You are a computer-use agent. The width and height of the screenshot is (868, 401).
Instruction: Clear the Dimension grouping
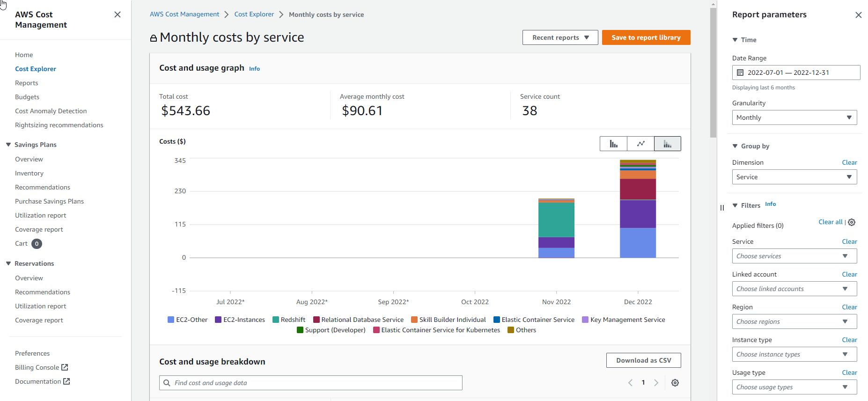[x=849, y=162]
